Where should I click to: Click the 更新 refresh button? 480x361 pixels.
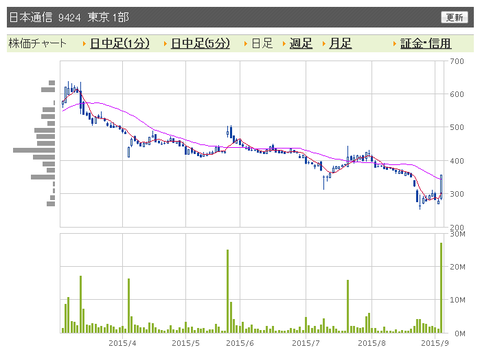(454, 17)
